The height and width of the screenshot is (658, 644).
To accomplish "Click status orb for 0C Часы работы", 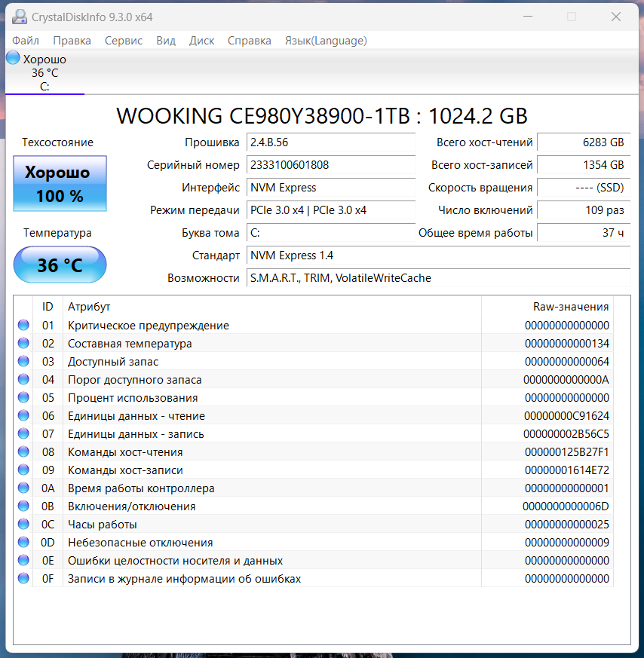I will 23,524.
